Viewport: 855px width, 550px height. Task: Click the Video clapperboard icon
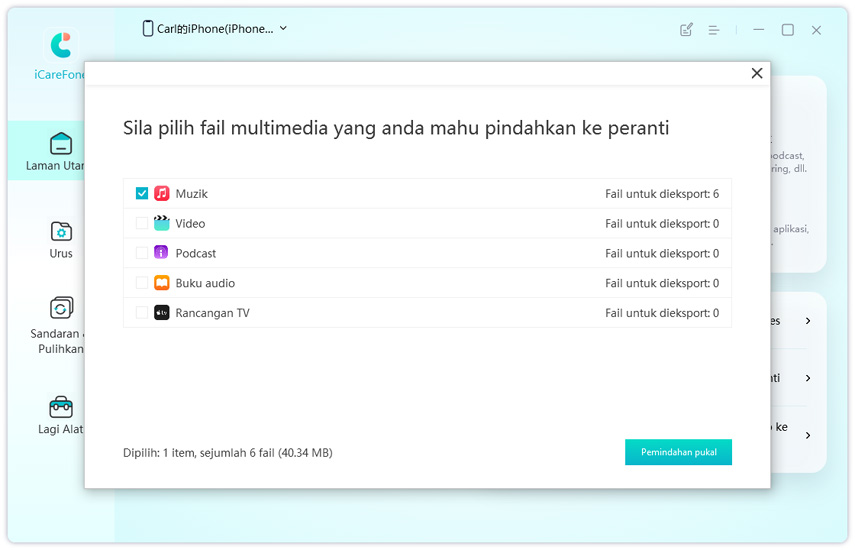tap(162, 223)
